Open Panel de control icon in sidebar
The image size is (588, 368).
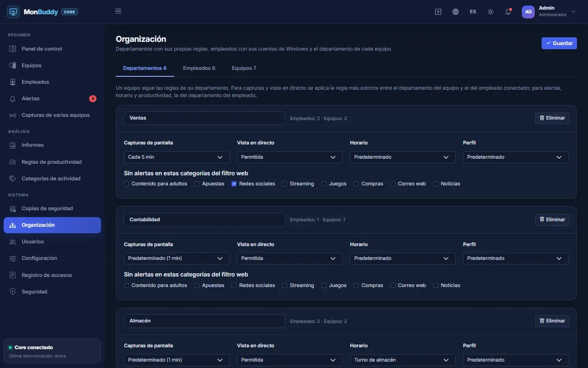(x=13, y=49)
